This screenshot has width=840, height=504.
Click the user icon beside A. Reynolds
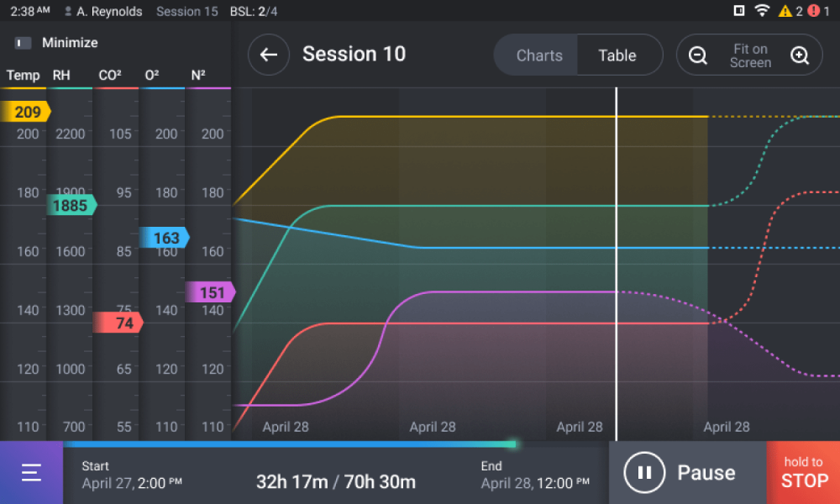coord(68,12)
